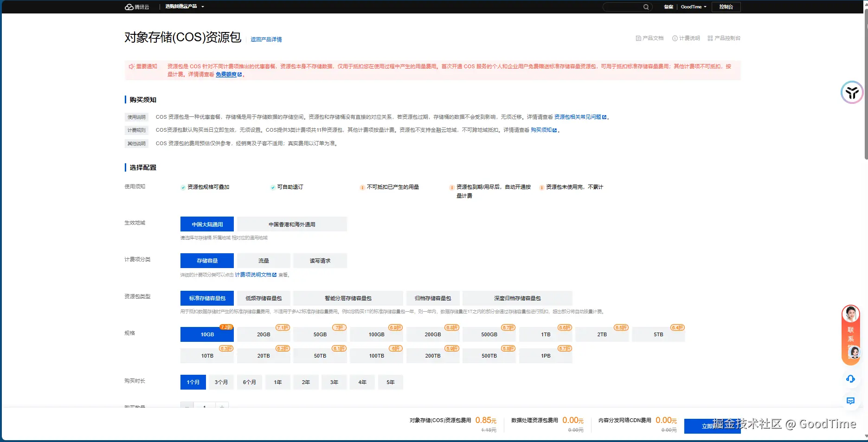
Task: Open the 产品文档 icon link
Action: (x=649, y=38)
